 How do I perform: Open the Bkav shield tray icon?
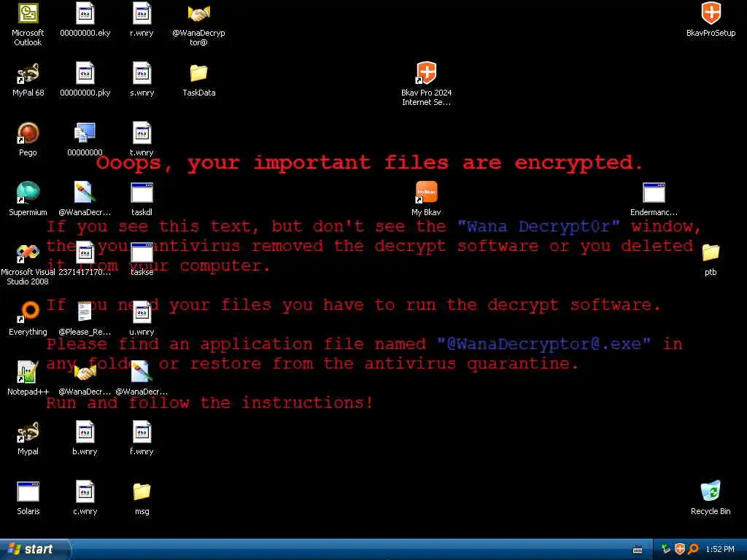[680, 550]
